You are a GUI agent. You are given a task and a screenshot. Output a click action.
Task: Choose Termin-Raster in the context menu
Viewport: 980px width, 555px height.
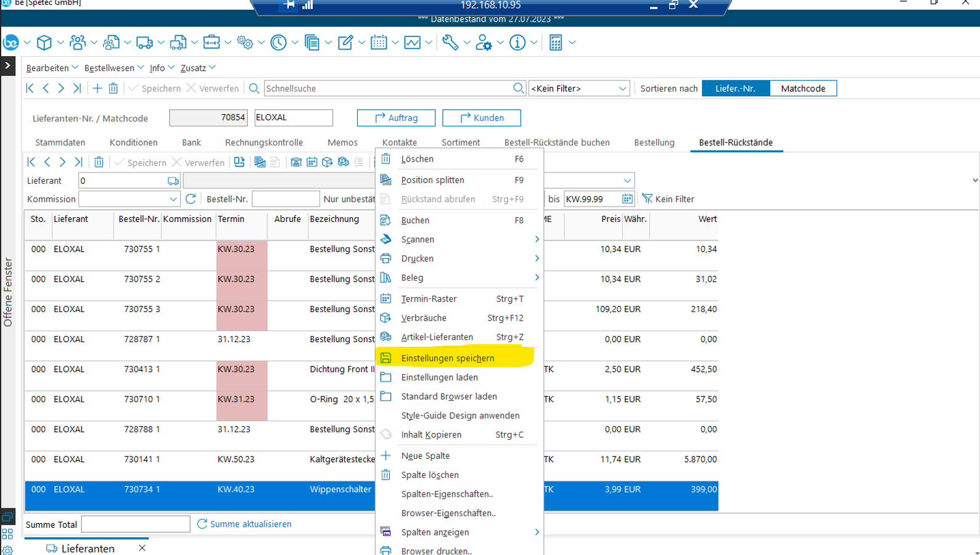(x=429, y=298)
